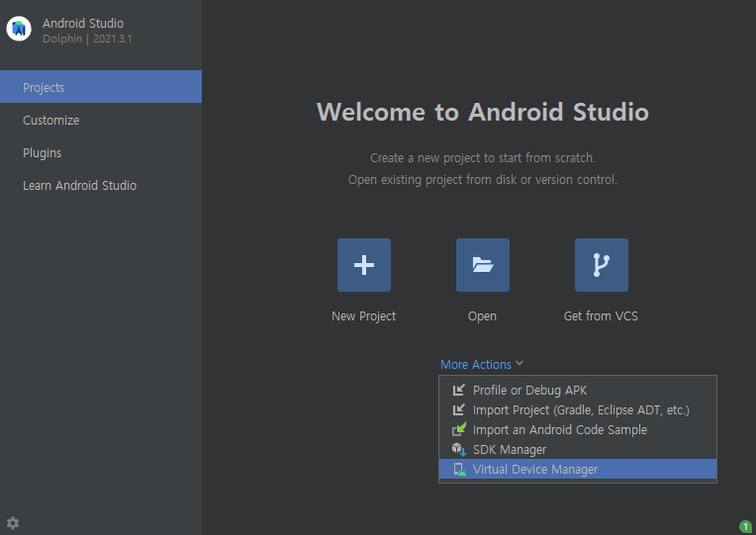Open the settings gear at bottom left
This screenshot has height=535, width=756.
(x=13, y=523)
